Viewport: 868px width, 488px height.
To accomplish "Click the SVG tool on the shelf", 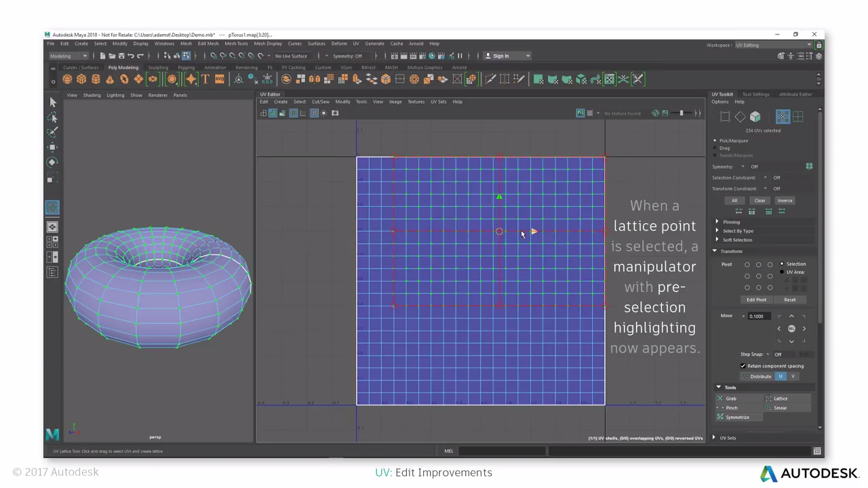I will click(220, 79).
